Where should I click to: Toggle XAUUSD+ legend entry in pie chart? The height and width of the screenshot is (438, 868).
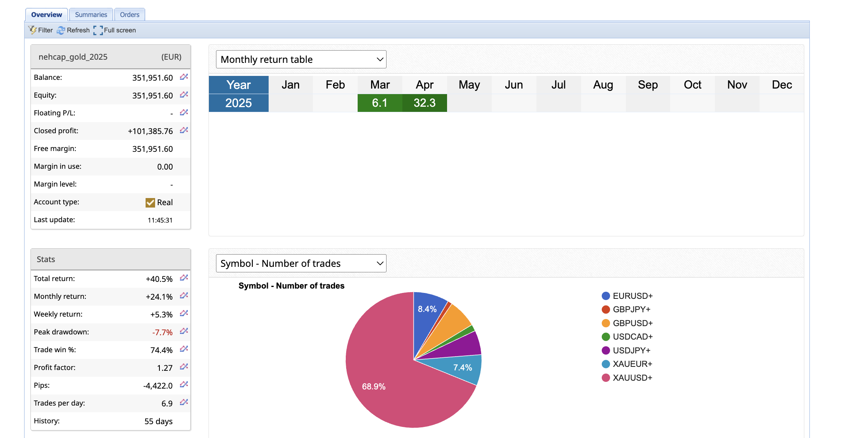click(632, 378)
